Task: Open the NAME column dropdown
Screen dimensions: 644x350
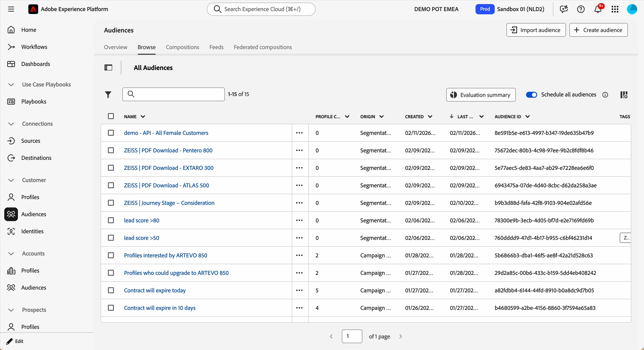Action: tap(143, 117)
